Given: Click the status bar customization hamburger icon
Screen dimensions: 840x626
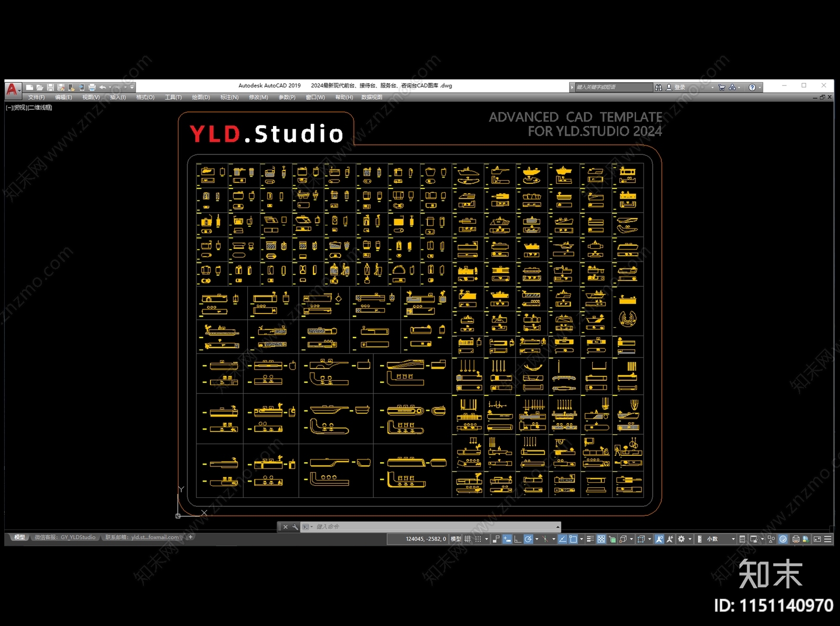Looking at the screenshot, I should tap(827, 539).
